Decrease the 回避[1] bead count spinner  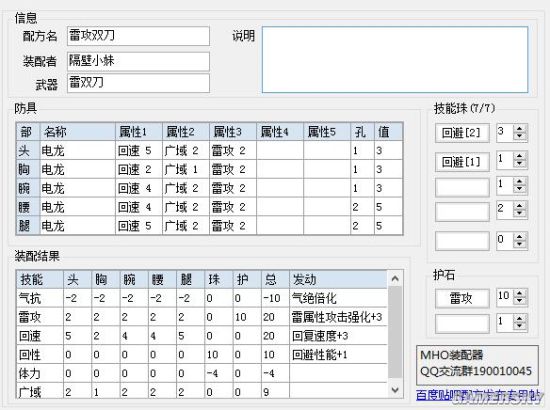pos(520,164)
